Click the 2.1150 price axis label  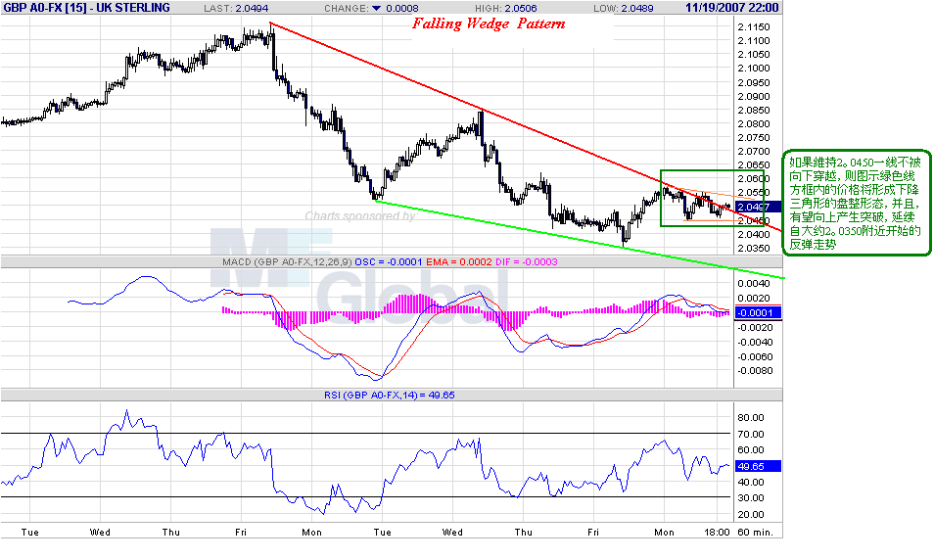(x=754, y=27)
